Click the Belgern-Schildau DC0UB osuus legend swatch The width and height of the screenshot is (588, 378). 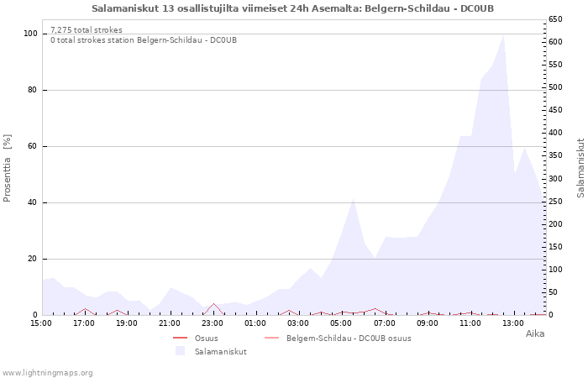point(271,338)
